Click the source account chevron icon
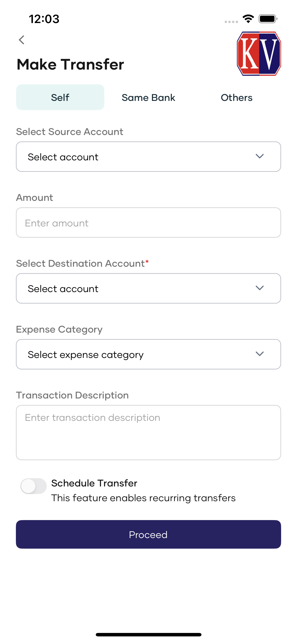 260,156
